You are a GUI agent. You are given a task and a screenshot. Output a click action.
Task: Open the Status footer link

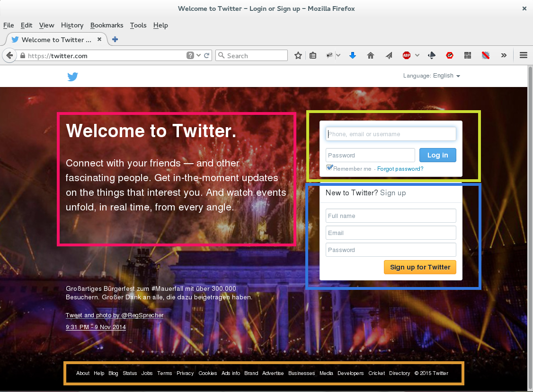coord(130,373)
